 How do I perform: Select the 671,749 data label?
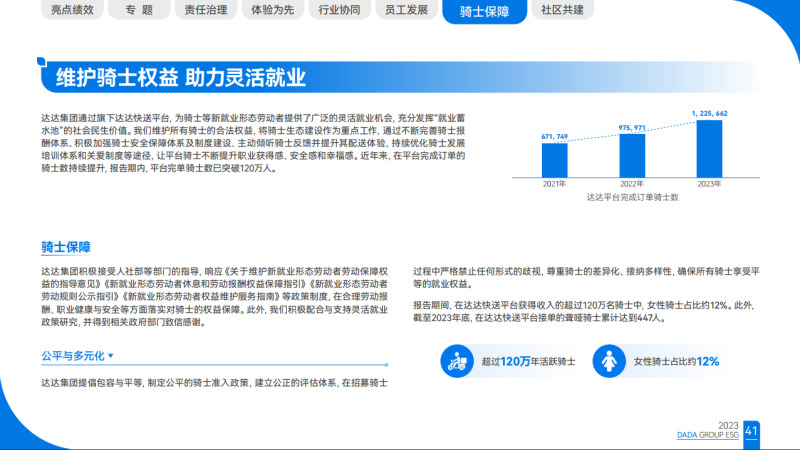coord(554,137)
